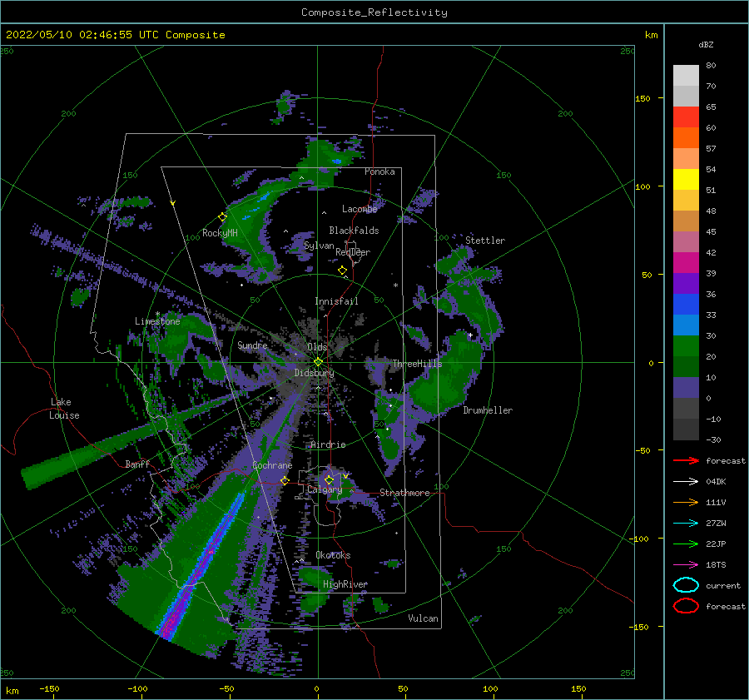Click the Airdrie label
Viewport: 749px width, 700px height.
click(x=328, y=444)
